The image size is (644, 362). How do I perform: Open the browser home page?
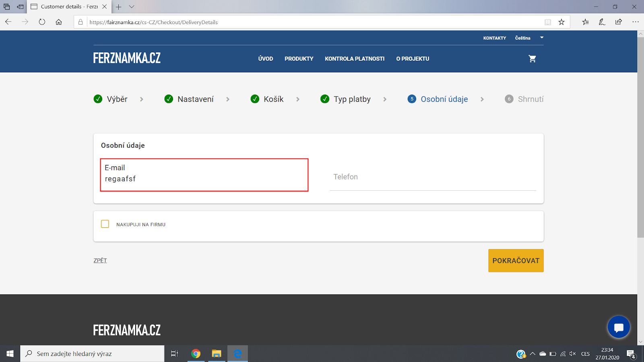[x=58, y=22]
